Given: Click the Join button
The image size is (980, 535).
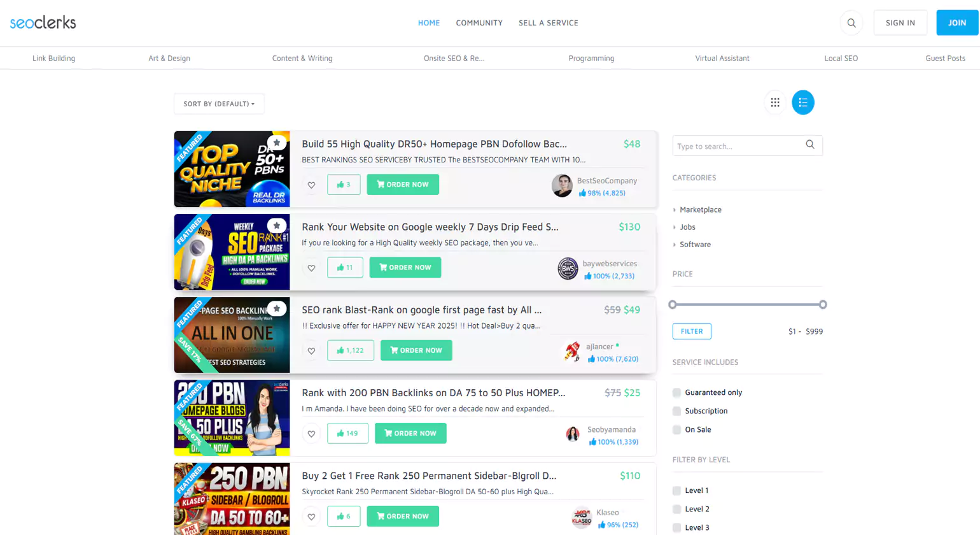Looking at the screenshot, I should (956, 23).
